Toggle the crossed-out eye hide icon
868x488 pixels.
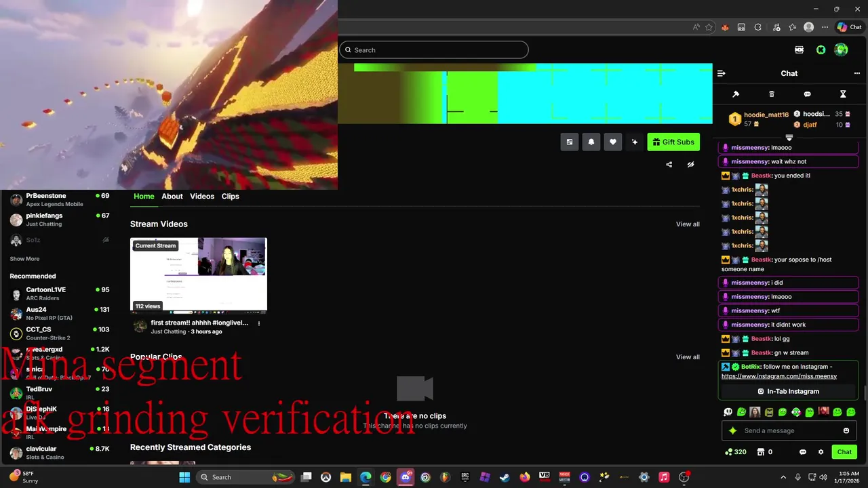[690, 164]
